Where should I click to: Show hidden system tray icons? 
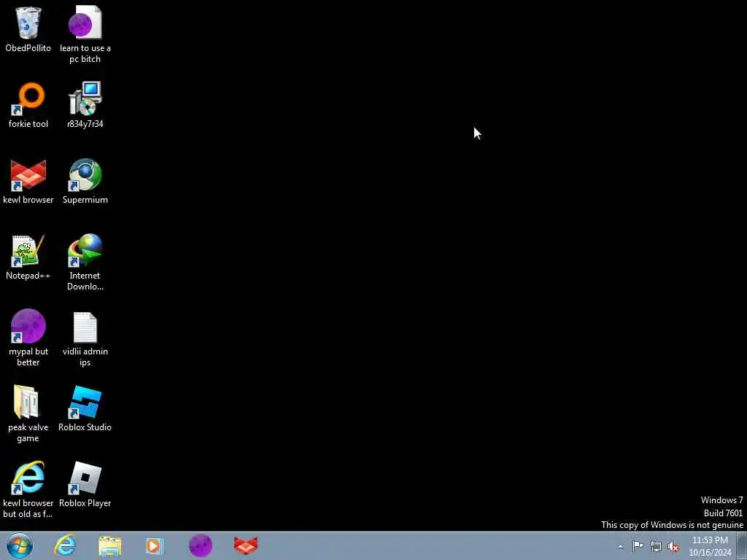pyautogui.click(x=620, y=546)
